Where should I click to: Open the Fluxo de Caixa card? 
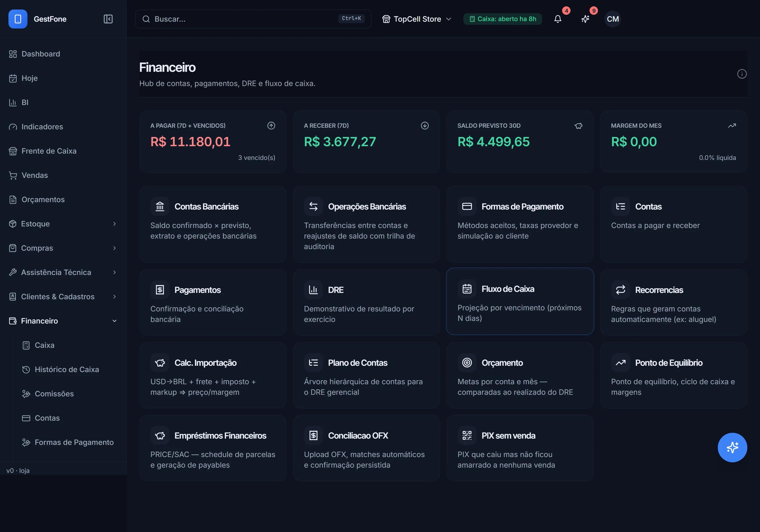click(x=520, y=301)
